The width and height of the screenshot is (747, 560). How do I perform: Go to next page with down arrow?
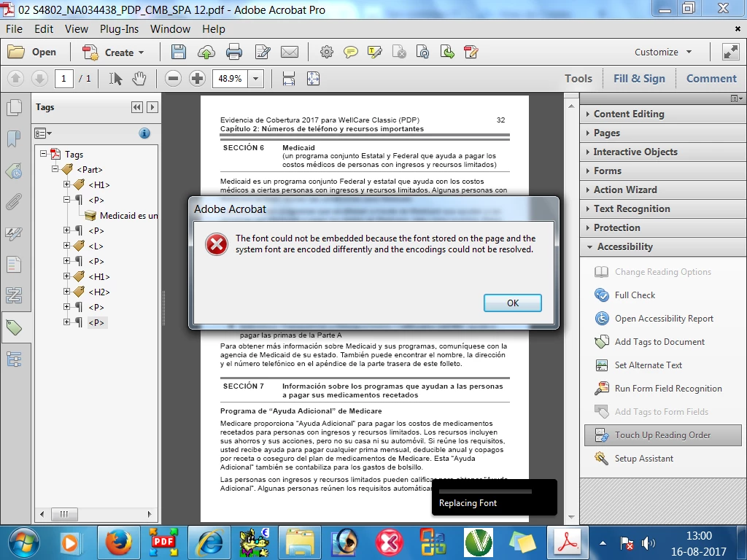(39, 79)
